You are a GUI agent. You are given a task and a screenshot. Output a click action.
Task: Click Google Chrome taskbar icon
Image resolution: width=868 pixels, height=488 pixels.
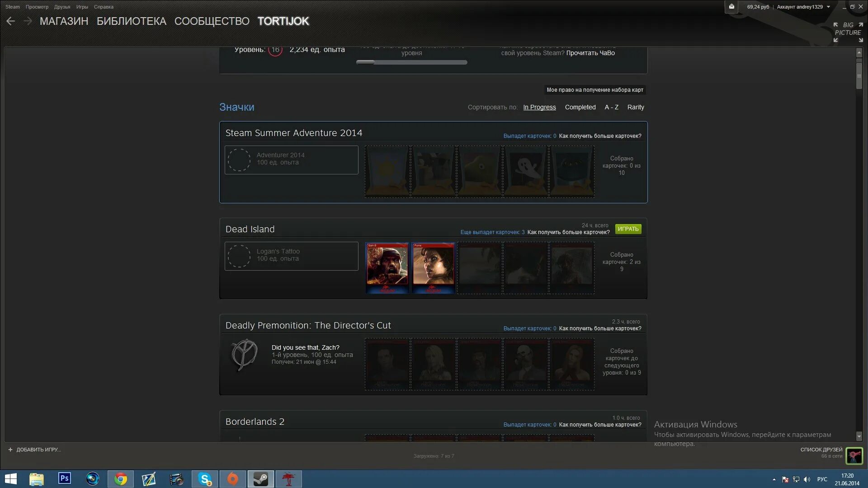119,479
